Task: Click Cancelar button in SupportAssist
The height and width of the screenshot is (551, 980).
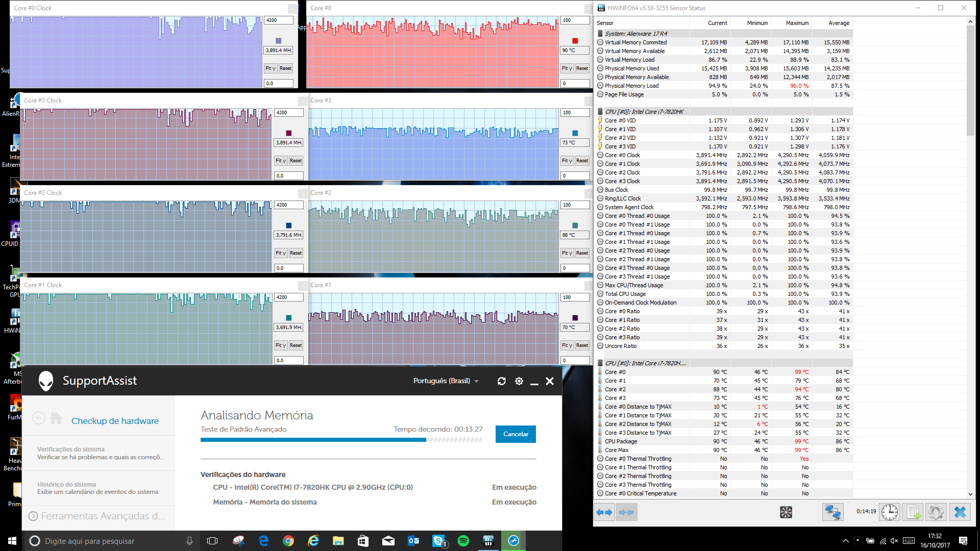Action: coord(516,434)
